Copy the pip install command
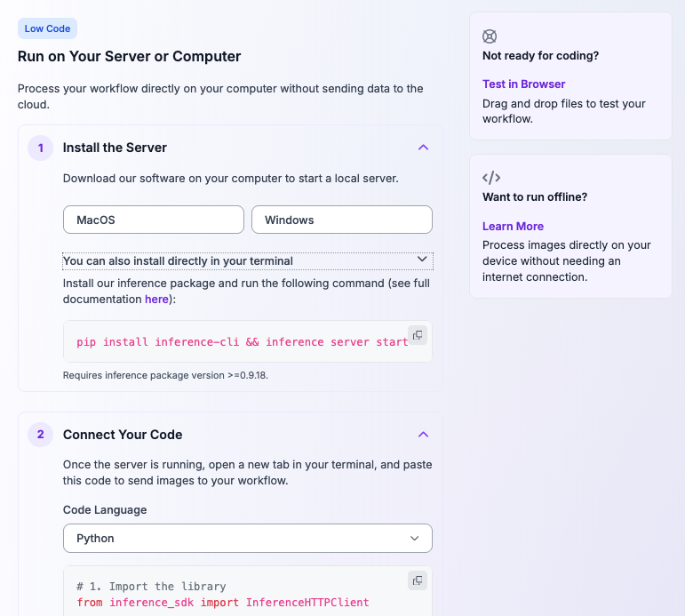 418,335
